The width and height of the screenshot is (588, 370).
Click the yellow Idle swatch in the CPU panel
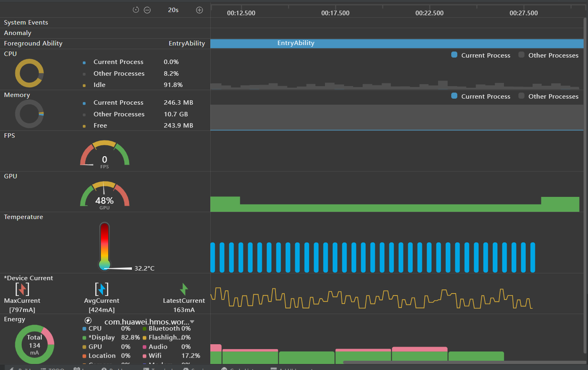(84, 85)
